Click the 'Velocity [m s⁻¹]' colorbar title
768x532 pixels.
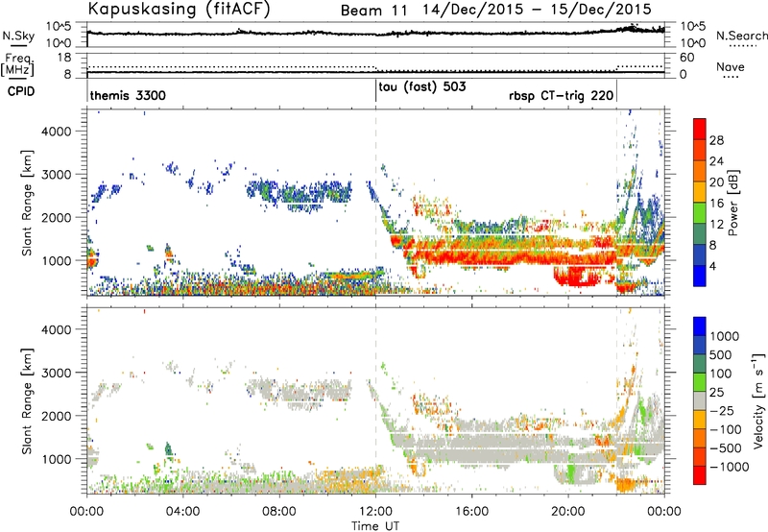[758, 400]
